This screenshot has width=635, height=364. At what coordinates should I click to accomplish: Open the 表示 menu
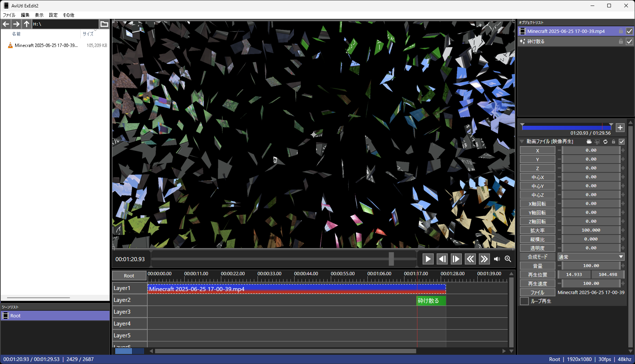(39, 15)
